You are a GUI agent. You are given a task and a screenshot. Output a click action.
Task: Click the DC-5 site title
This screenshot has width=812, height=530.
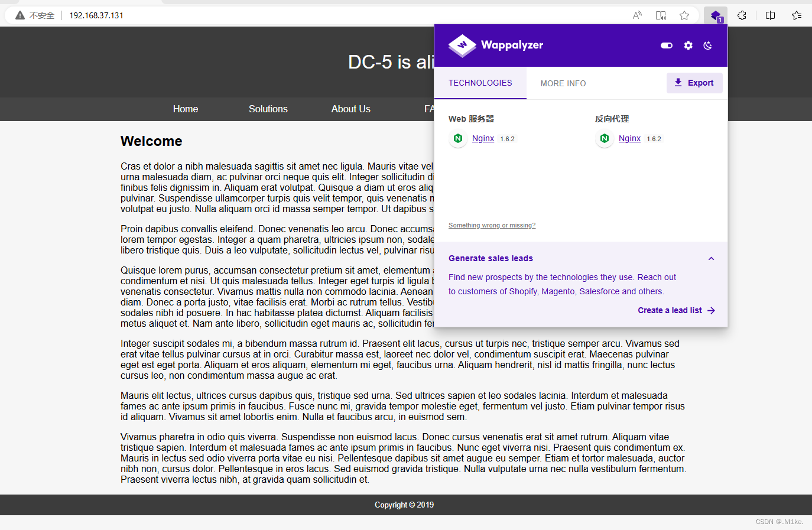[391, 62]
